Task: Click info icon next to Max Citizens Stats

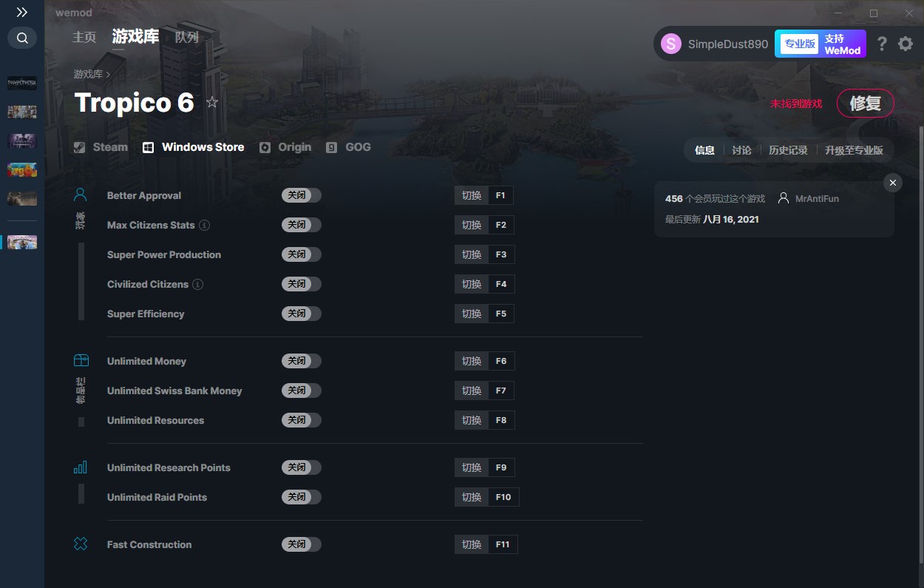Action: (x=205, y=225)
